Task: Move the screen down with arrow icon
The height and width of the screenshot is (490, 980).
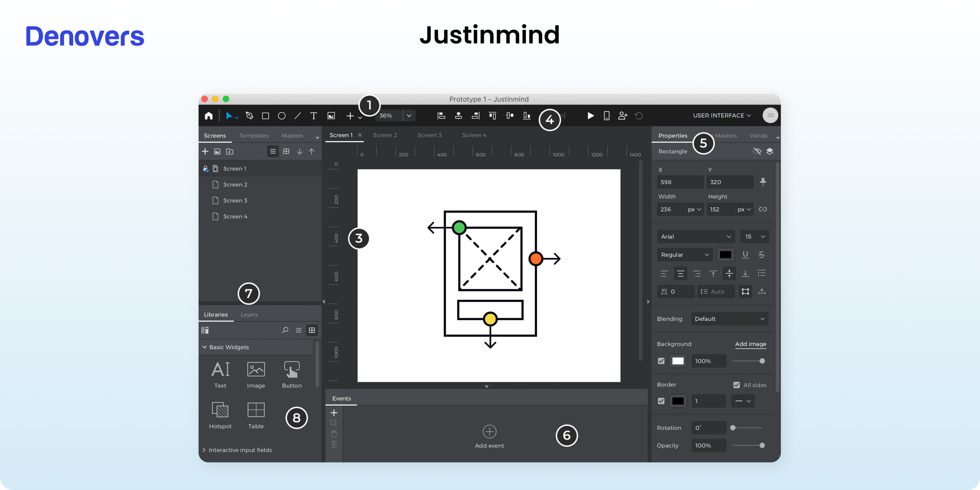Action: point(300,151)
